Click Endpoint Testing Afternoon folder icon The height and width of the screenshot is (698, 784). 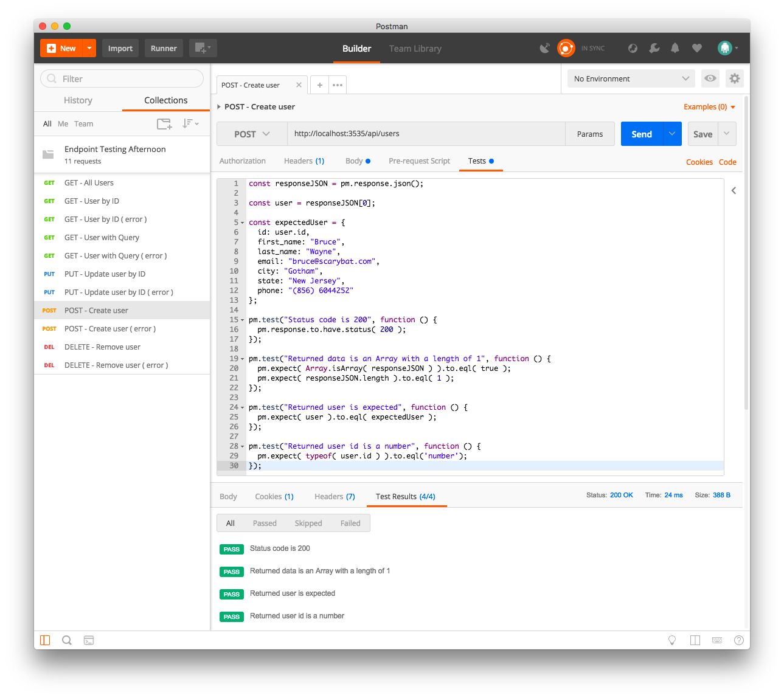click(48, 154)
